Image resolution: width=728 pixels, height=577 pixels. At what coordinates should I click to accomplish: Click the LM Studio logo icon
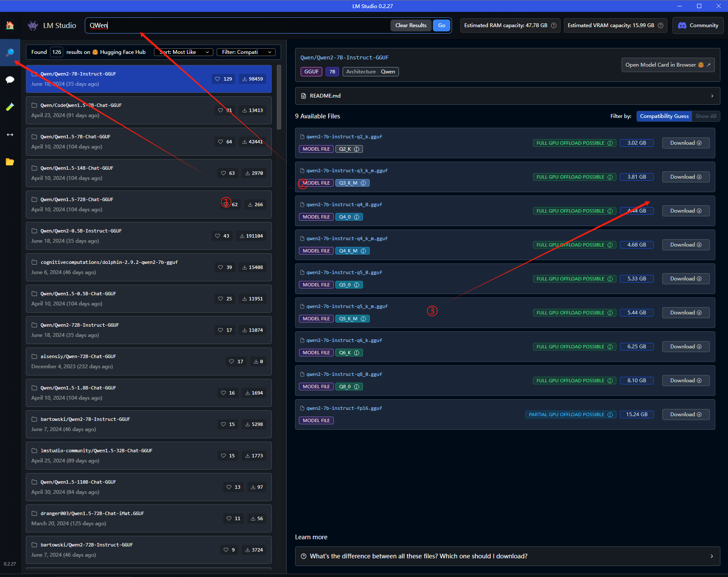33,25
